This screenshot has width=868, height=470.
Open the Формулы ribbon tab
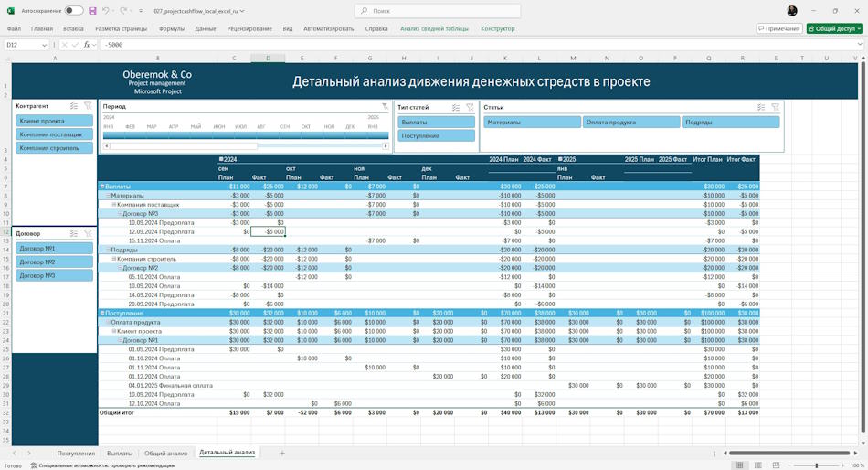pos(172,28)
